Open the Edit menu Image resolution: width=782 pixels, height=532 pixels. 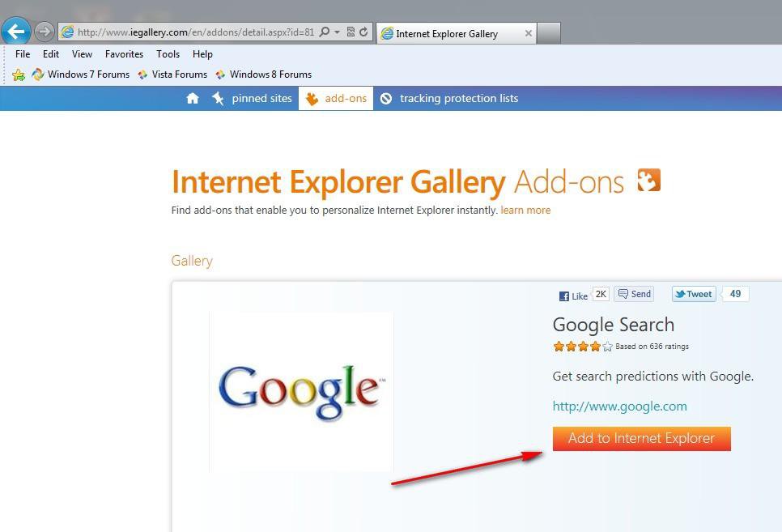51,54
